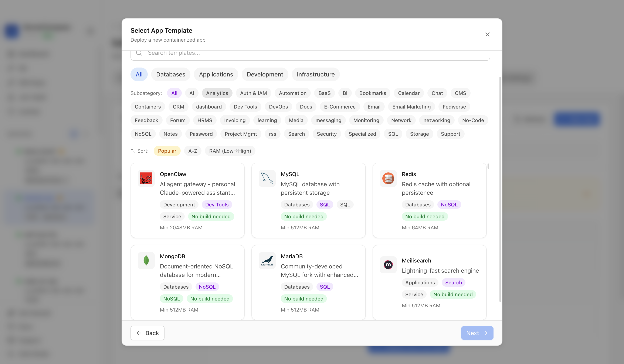Click the MySQL dolphin logo

tap(267, 178)
